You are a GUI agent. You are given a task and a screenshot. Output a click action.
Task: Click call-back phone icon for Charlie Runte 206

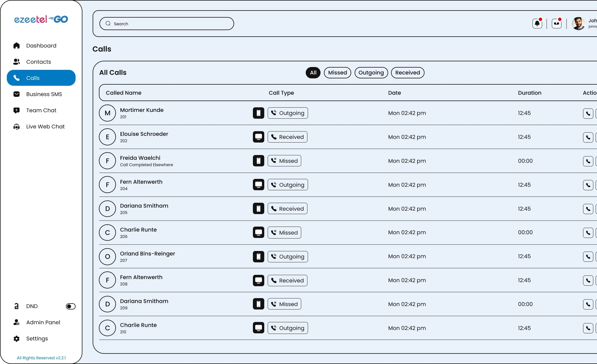pyautogui.click(x=588, y=233)
